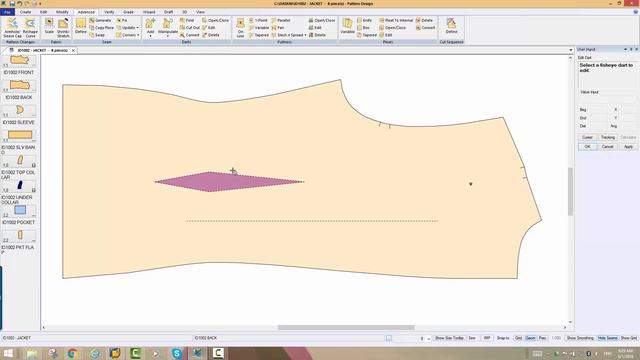Screen dimensions: 640x360
Task: Click the Fabric Scale tool
Action: coord(49,26)
